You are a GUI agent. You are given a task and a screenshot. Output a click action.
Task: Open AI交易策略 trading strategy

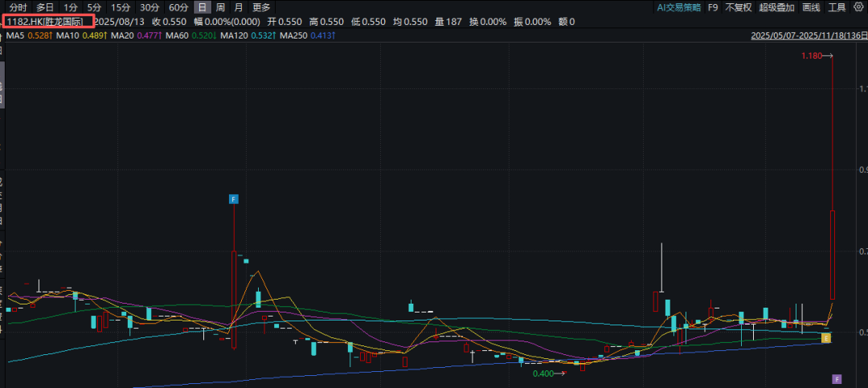pyautogui.click(x=678, y=7)
